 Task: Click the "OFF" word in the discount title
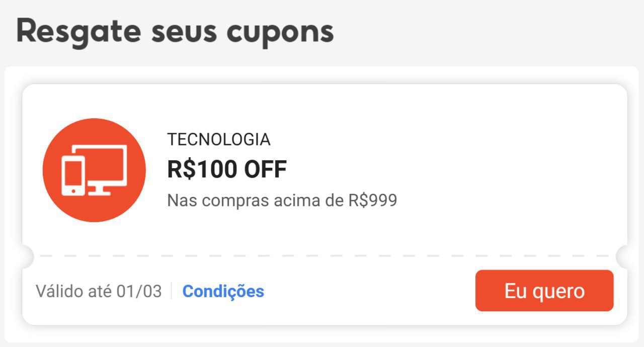[265, 169]
